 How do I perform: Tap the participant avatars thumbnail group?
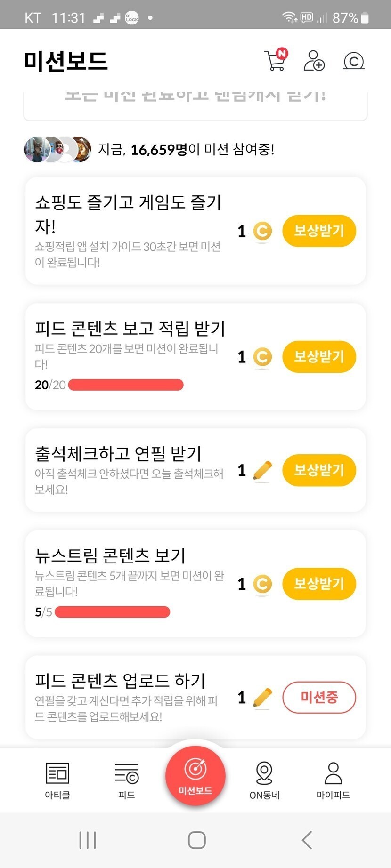57,150
